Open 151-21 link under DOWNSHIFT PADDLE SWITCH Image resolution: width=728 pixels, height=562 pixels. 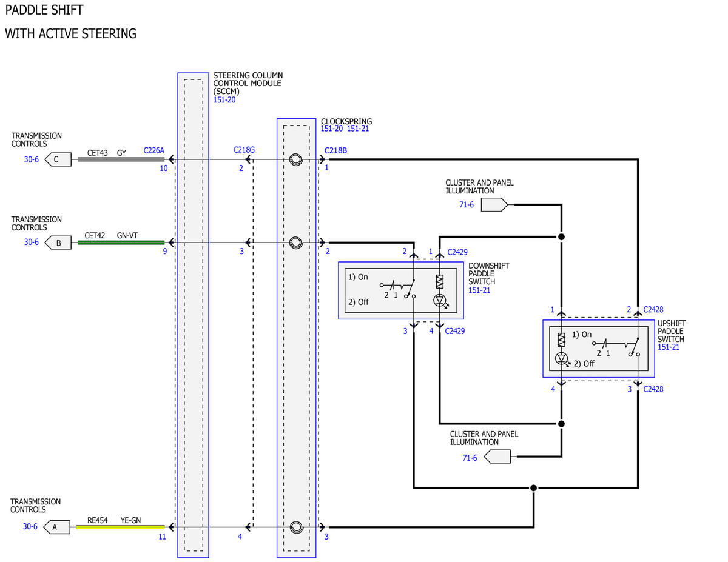click(479, 290)
